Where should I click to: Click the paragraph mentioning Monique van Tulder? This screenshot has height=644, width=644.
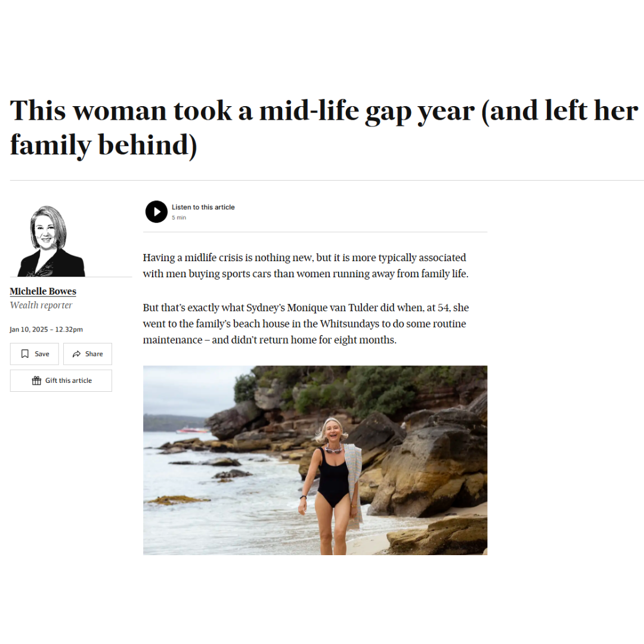coord(305,324)
